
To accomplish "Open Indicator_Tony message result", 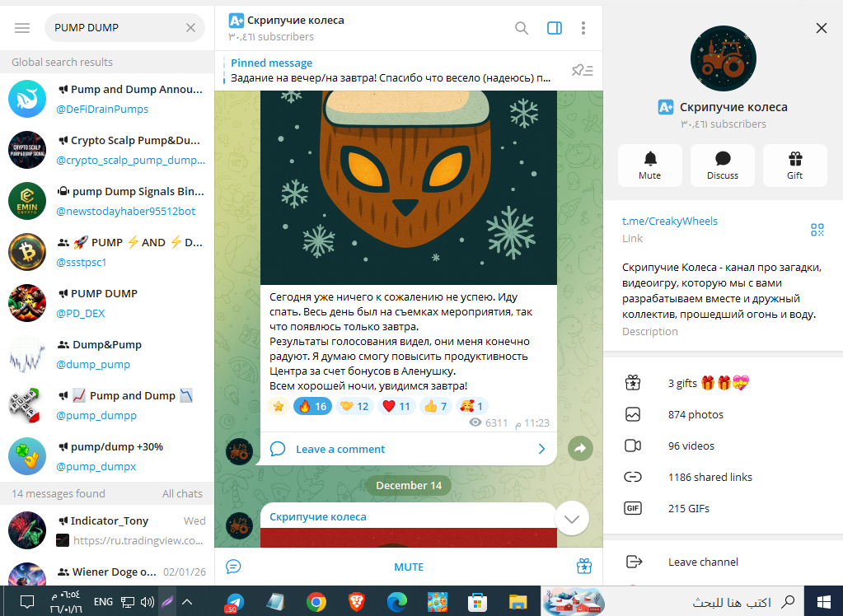I will pyautogui.click(x=107, y=530).
